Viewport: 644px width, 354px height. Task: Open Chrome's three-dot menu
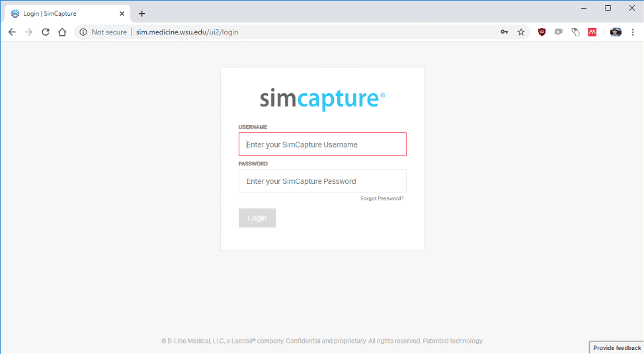click(633, 32)
